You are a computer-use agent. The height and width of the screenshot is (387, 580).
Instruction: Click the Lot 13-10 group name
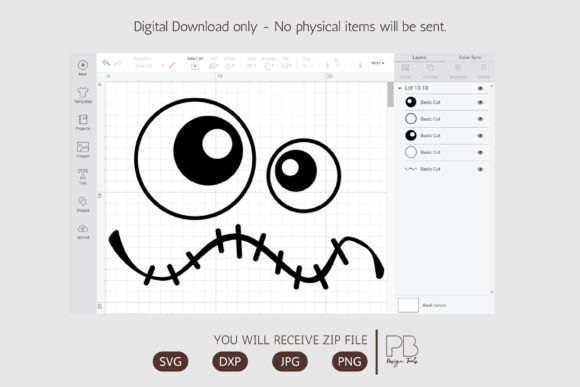416,88
